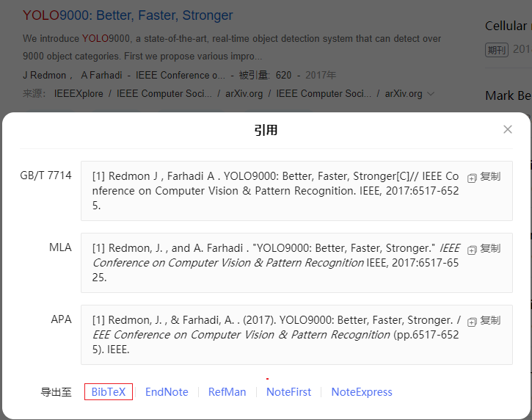Open the first arXiv.org source link

(x=244, y=93)
